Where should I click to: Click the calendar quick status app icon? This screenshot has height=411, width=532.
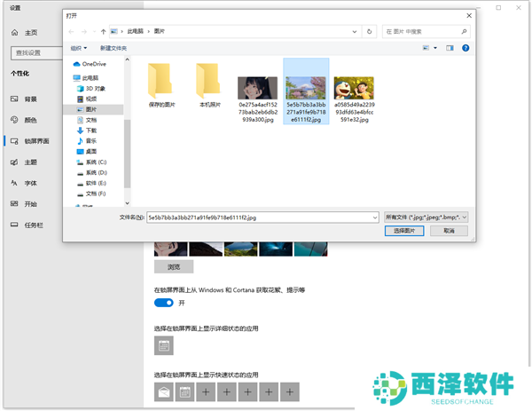coord(185,392)
